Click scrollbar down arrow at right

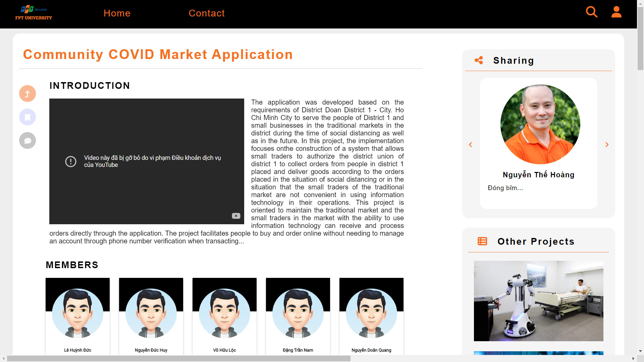click(x=640, y=351)
